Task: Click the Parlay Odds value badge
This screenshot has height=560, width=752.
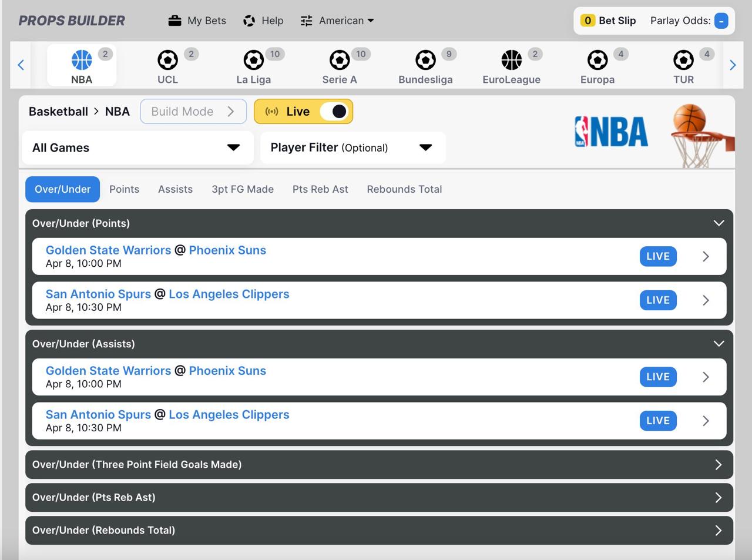Action: pos(721,21)
